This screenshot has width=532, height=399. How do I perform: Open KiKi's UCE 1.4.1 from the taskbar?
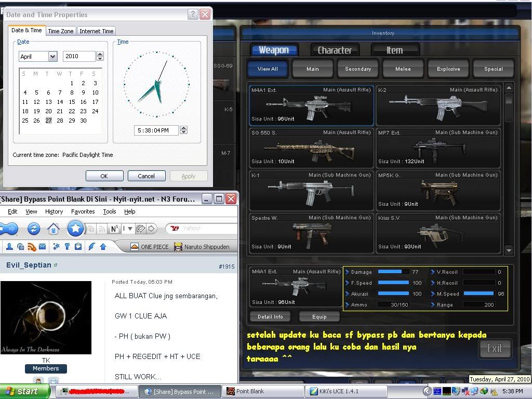347,392
